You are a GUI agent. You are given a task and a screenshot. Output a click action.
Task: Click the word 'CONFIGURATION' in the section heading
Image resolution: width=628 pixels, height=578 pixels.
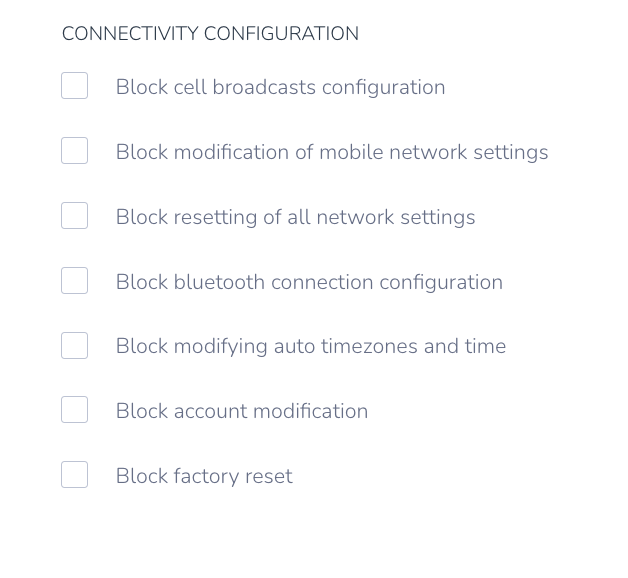(x=282, y=34)
